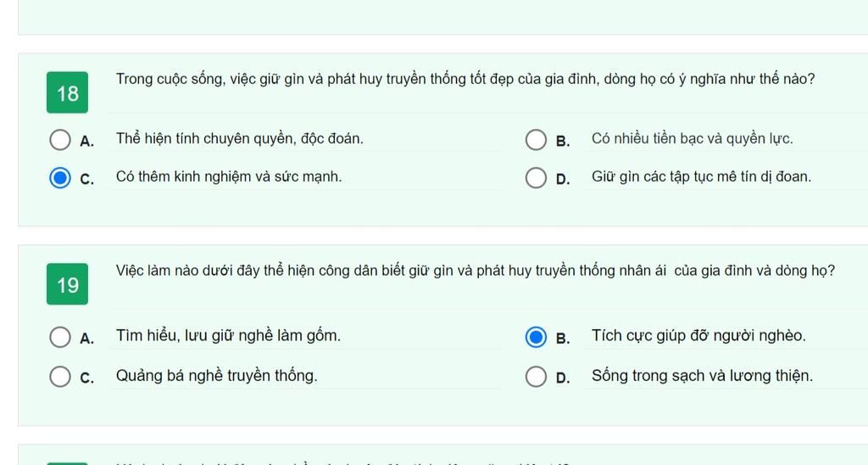Select radio button B in question 18

536,140
